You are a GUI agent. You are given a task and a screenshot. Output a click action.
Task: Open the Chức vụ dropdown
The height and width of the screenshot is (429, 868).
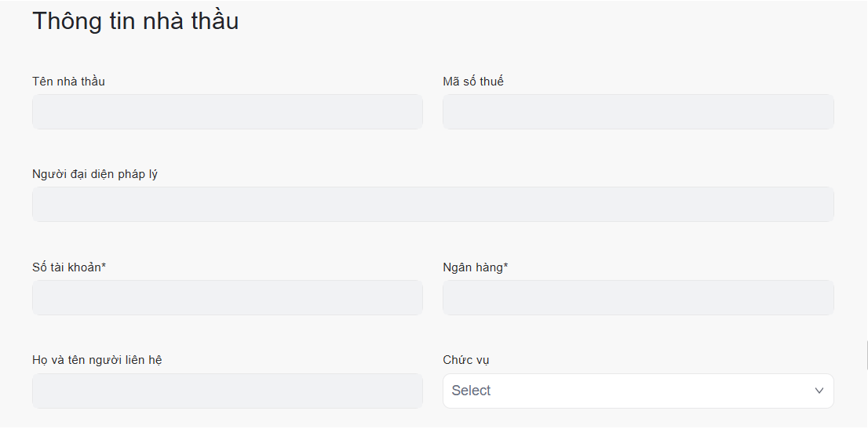637,391
